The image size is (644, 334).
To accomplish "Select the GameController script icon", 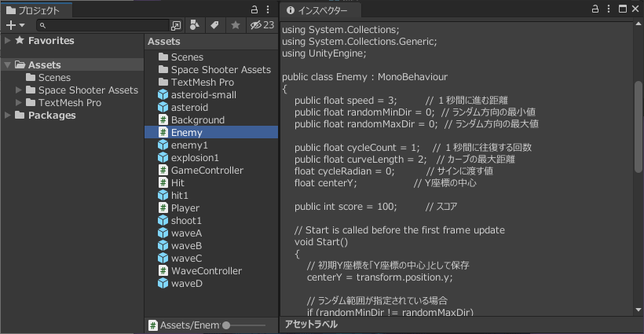I will 163,170.
